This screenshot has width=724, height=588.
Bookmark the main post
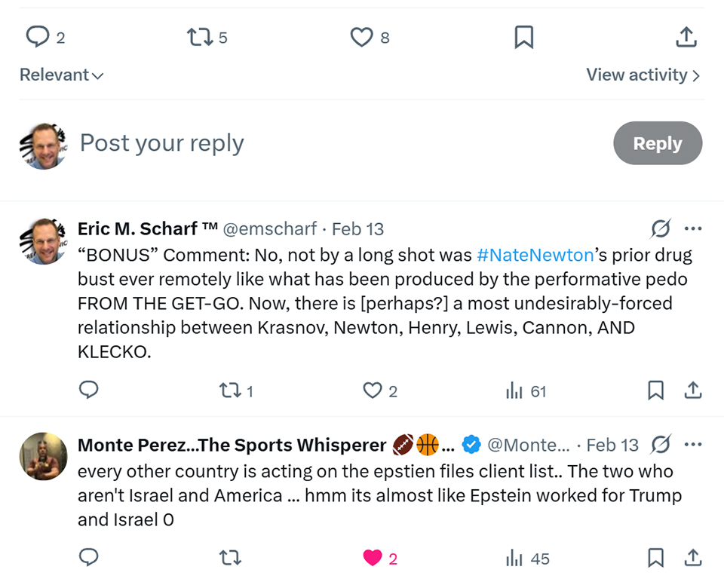click(x=524, y=37)
